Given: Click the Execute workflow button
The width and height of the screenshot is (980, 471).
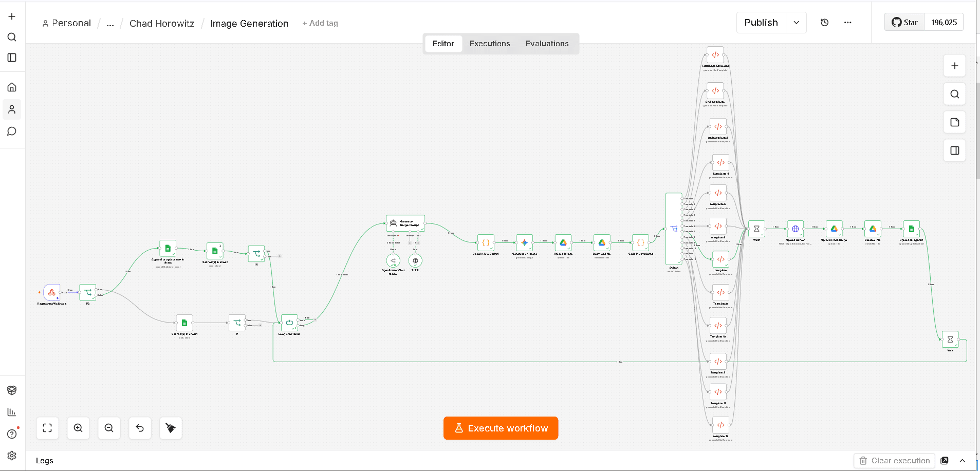Looking at the screenshot, I should (x=501, y=428).
